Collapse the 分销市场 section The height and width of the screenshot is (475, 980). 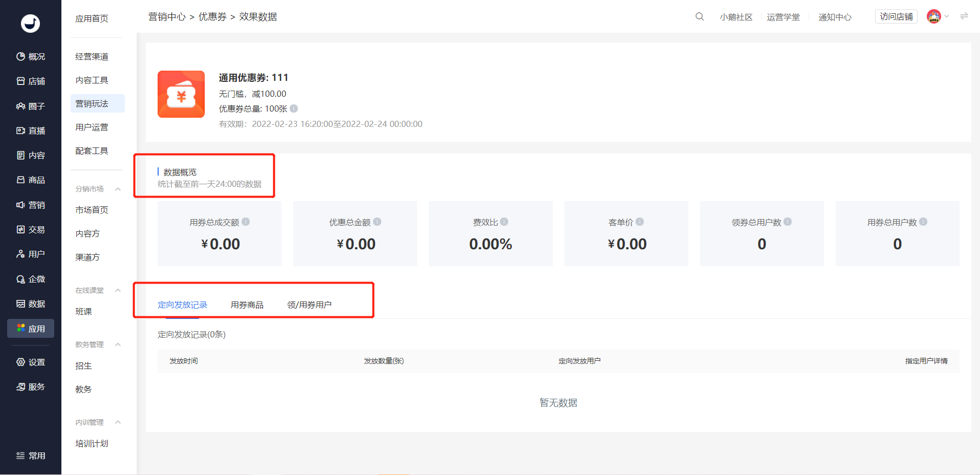pos(118,189)
